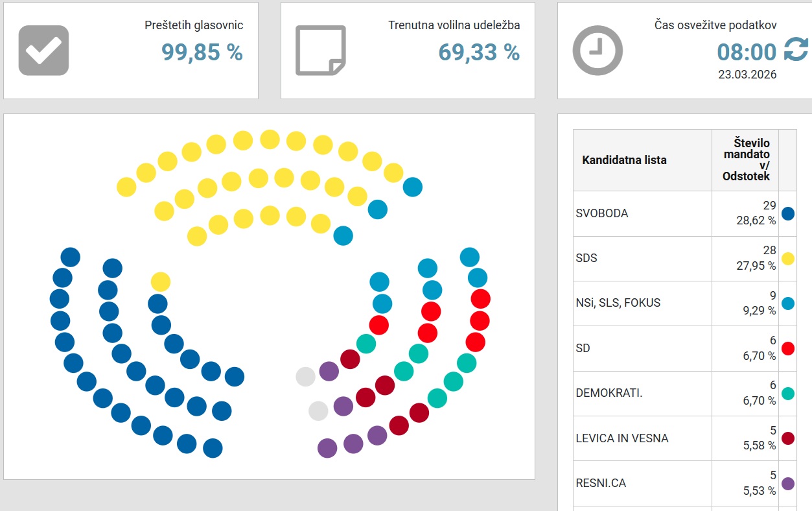Click the SD red legend dot
Screen dimensions: 812x511
point(788,348)
